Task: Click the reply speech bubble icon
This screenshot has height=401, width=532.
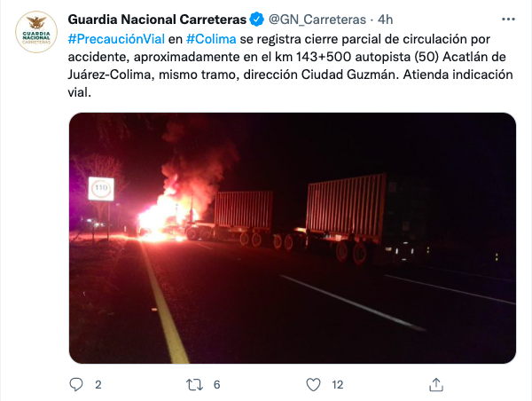Action: coord(76,385)
